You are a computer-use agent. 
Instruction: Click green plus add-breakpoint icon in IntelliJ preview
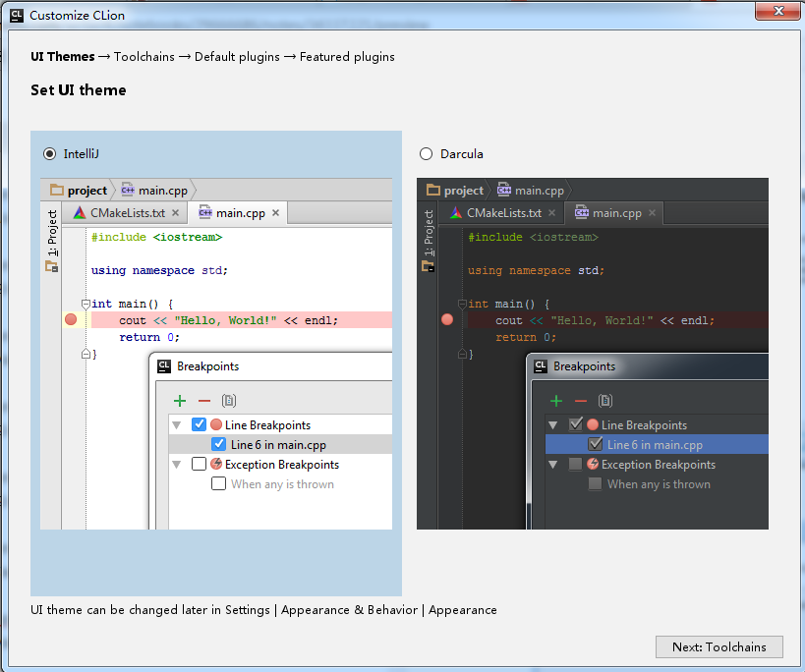180,401
